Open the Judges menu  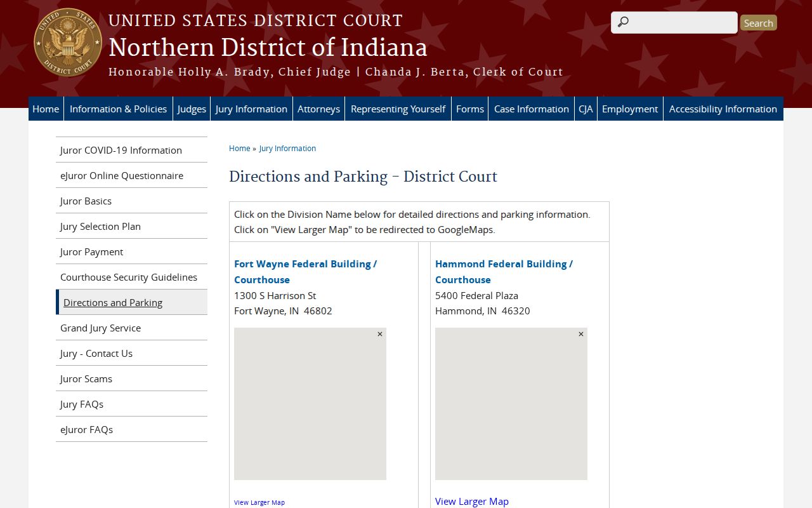coord(192,109)
